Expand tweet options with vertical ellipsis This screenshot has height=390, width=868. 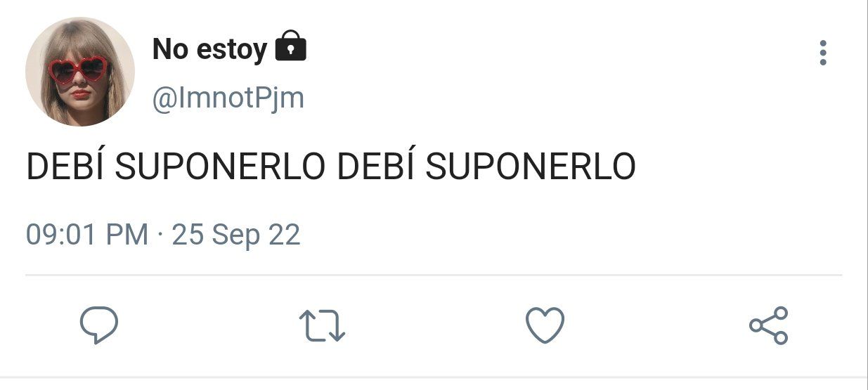click(x=823, y=53)
